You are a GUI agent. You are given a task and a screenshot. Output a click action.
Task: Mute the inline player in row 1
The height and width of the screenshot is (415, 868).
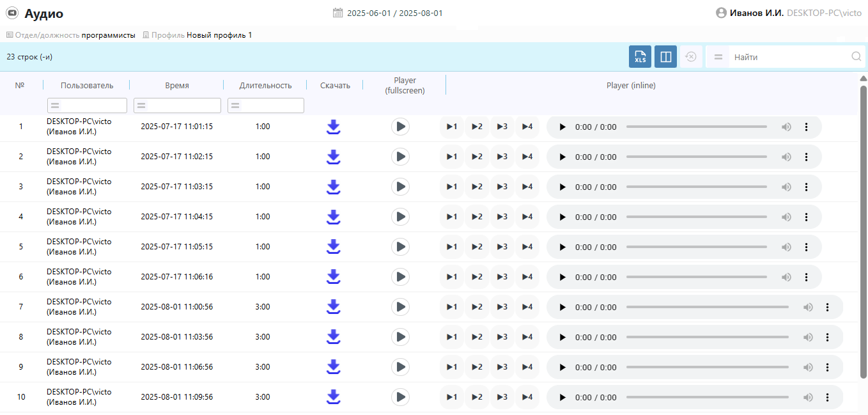tap(786, 127)
